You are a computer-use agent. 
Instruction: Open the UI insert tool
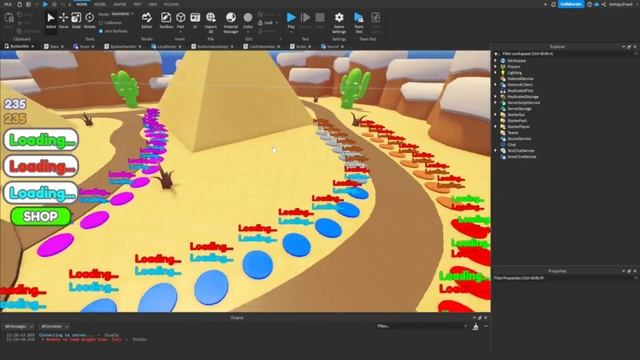(x=195, y=20)
